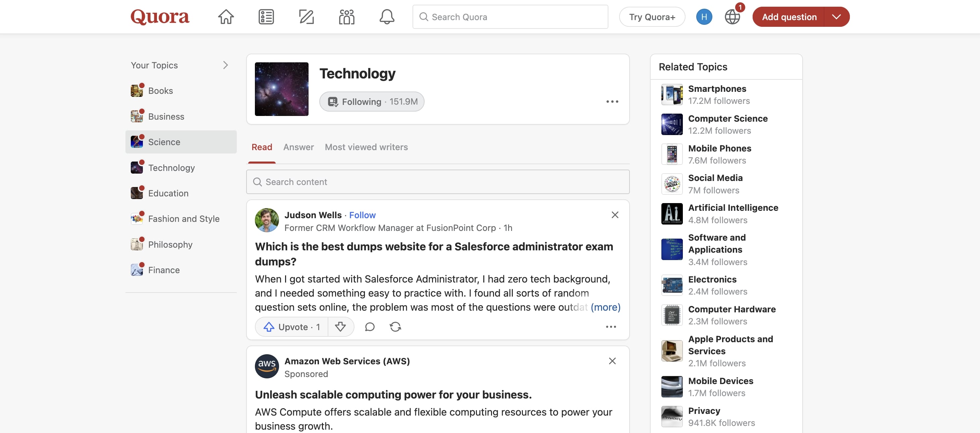Open the Spaces people icon
The width and height of the screenshot is (980, 433).
[x=346, y=17]
